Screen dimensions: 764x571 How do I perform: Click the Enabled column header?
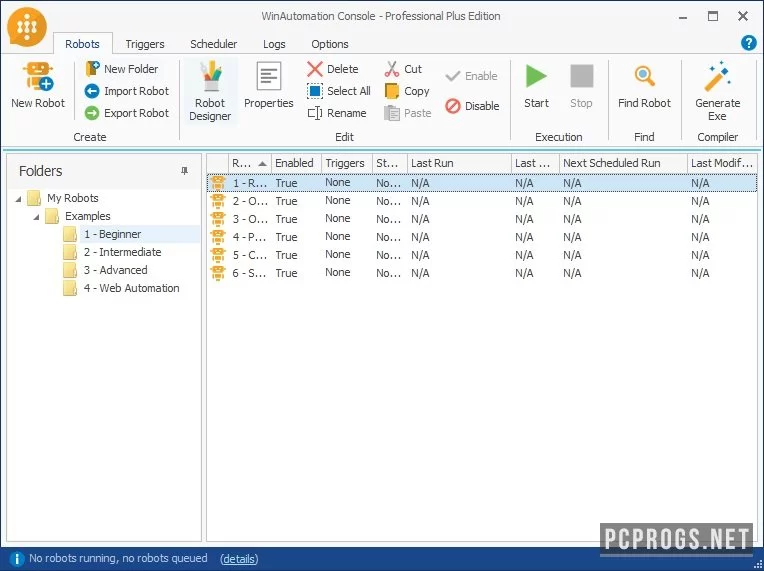point(296,163)
